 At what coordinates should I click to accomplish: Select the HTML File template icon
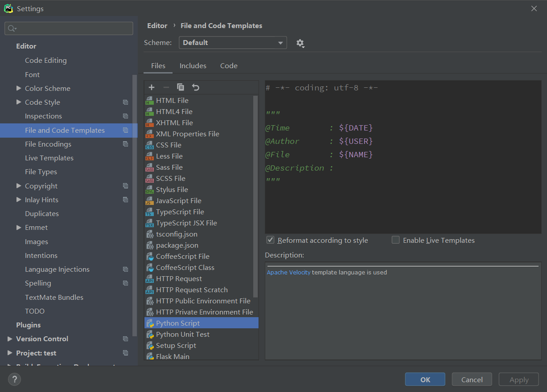(x=149, y=101)
